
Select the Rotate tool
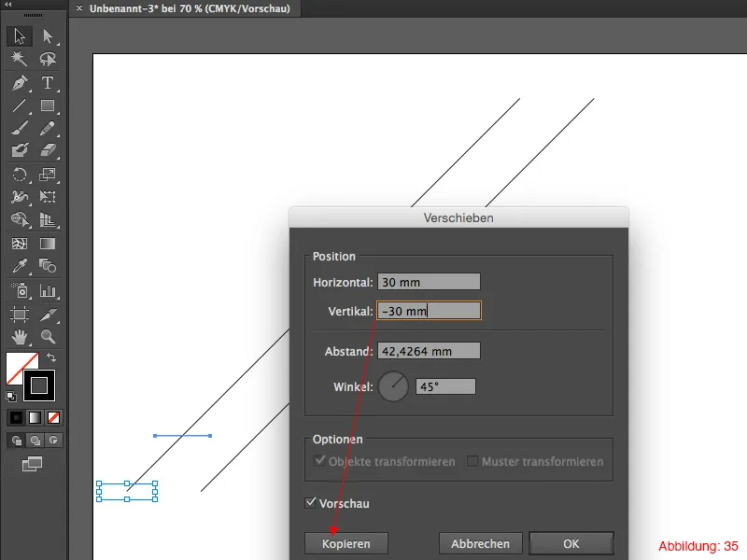[x=20, y=175]
